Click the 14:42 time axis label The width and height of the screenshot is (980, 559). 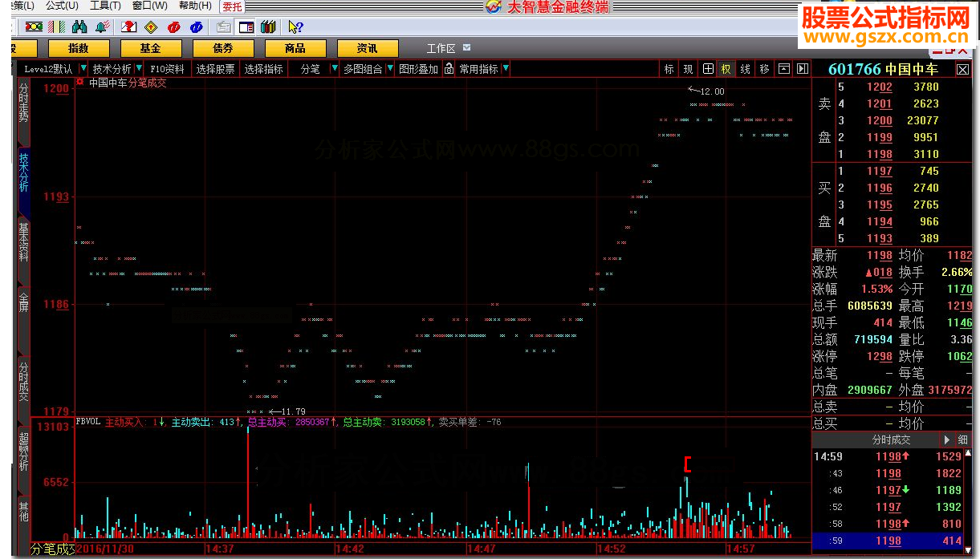[x=351, y=549]
